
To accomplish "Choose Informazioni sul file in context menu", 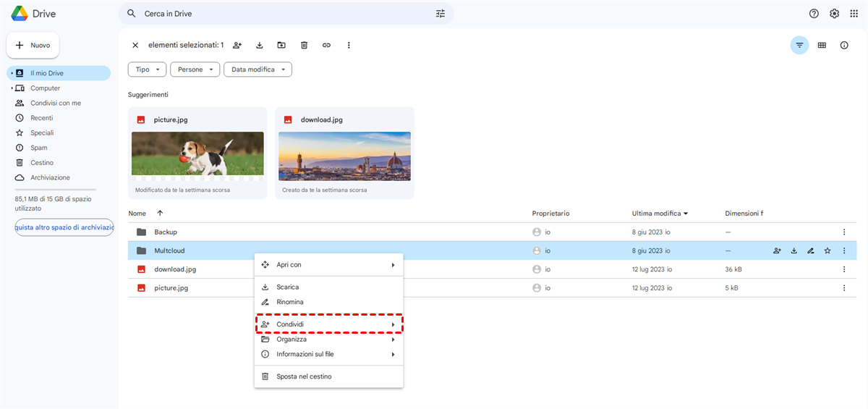I will 328,354.
